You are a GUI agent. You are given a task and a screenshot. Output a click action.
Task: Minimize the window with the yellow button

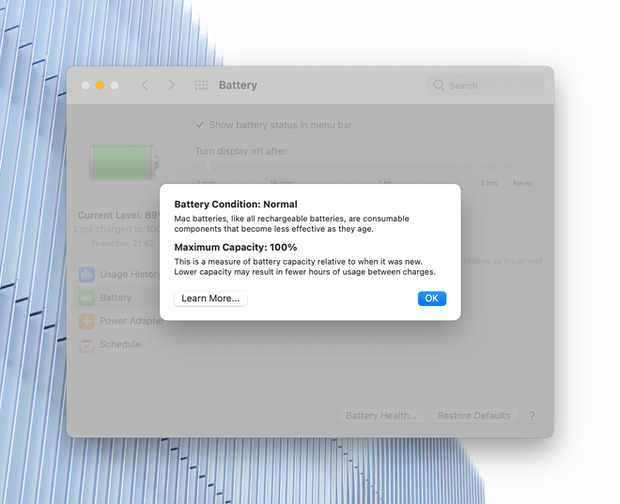[x=100, y=86]
